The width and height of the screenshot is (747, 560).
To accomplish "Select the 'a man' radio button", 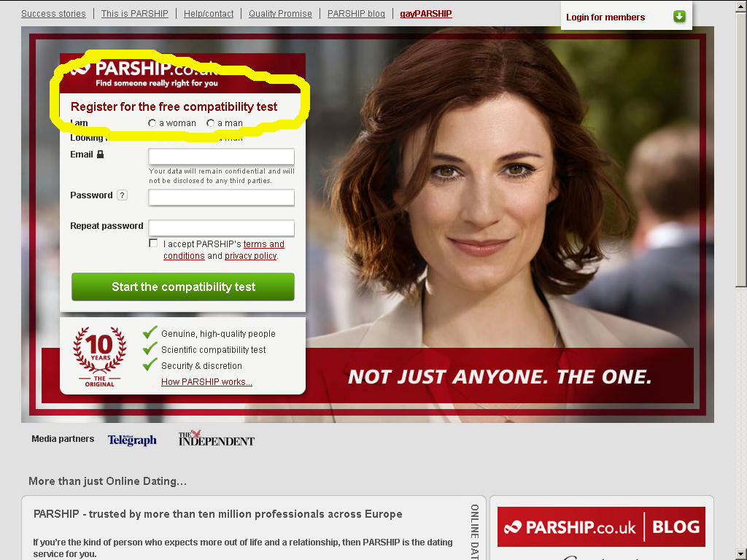I will 210,122.
